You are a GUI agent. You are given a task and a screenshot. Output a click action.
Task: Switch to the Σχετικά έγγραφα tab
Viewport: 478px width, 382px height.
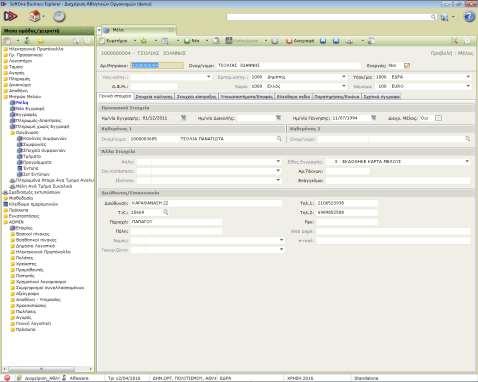(x=381, y=97)
